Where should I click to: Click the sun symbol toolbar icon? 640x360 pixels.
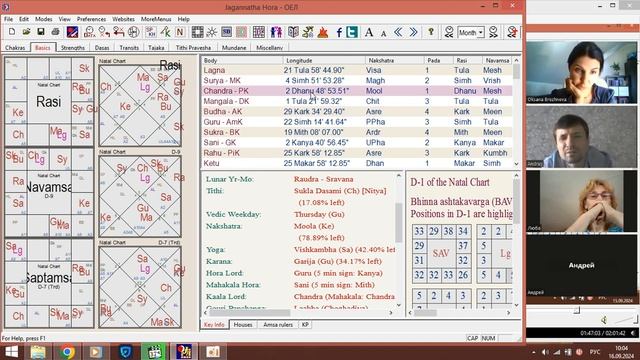212,32
